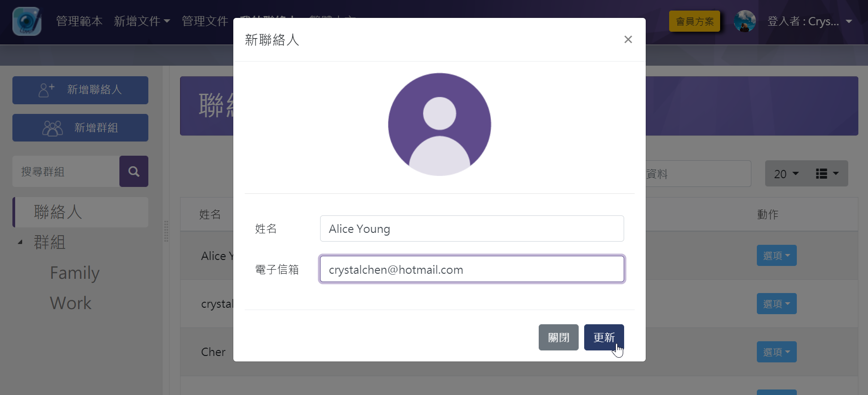Click the group-people icon on 新增群組
The image size is (868, 395).
[52, 128]
